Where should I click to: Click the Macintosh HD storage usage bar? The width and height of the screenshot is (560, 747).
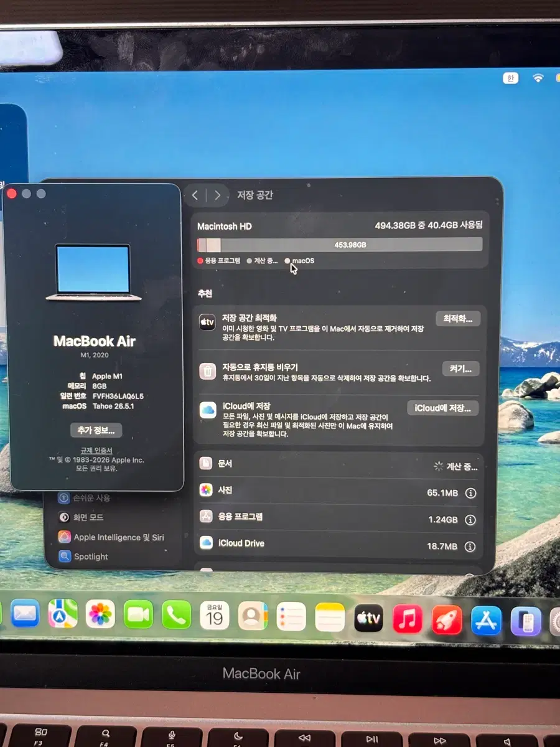pyautogui.click(x=340, y=245)
